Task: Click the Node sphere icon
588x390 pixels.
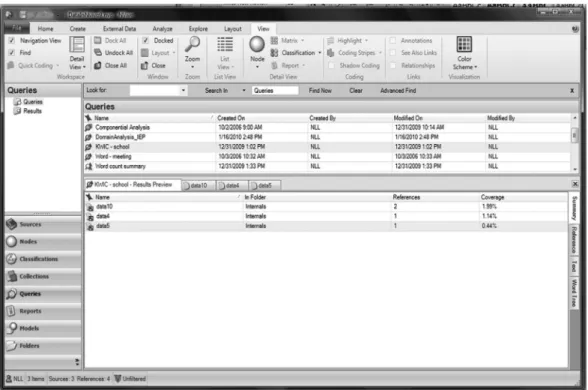Action: click(x=257, y=44)
